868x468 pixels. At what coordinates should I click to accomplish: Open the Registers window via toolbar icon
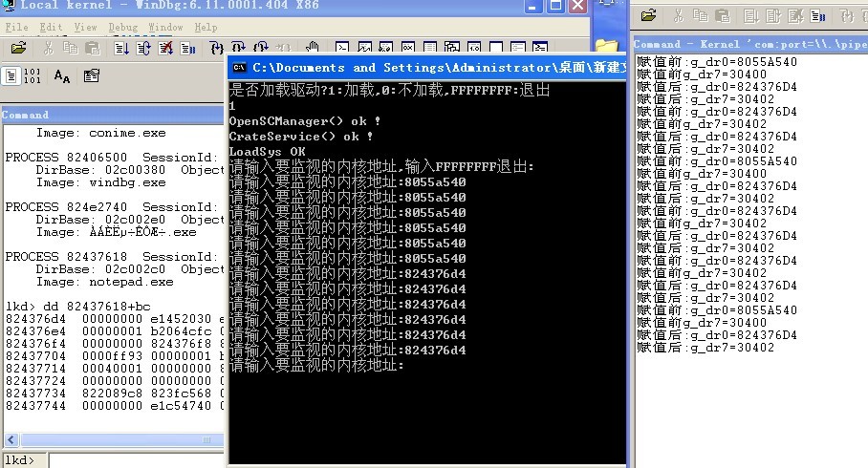tap(408, 48)
